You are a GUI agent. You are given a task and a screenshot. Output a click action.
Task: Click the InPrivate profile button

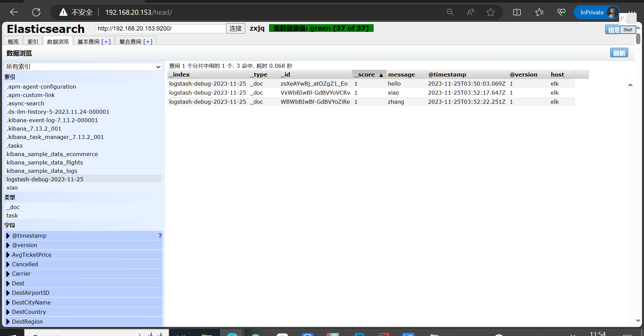click(x=596, y=12)
